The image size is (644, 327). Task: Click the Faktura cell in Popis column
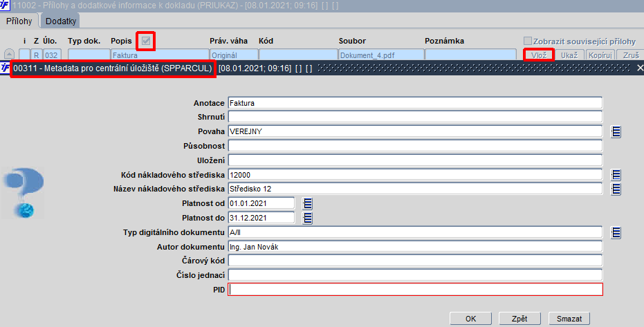pyautogui.click(x=160, y=55)
